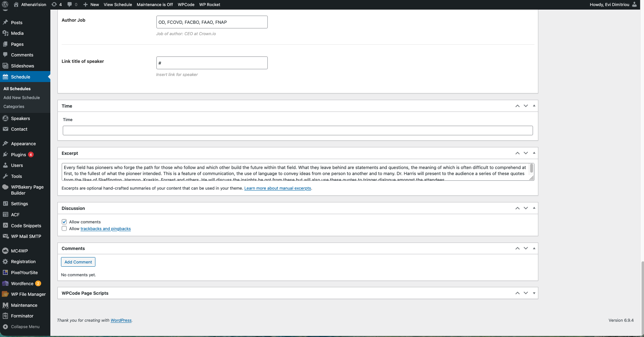Click the Forminator sidebar icon
This screenshot has width=644, height=337.
[x=5, y=316]
